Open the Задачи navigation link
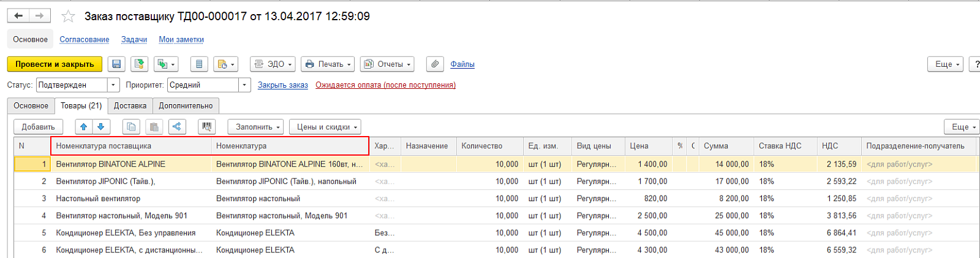 (x=134, y=39)
